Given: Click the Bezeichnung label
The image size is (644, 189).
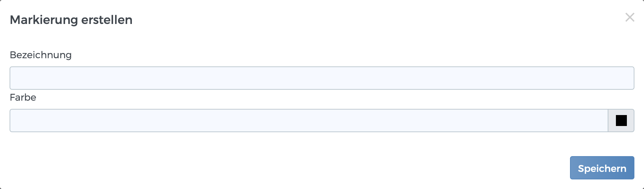Looking at the screenshot, I should pyautogui.click(x=41, y=55).
